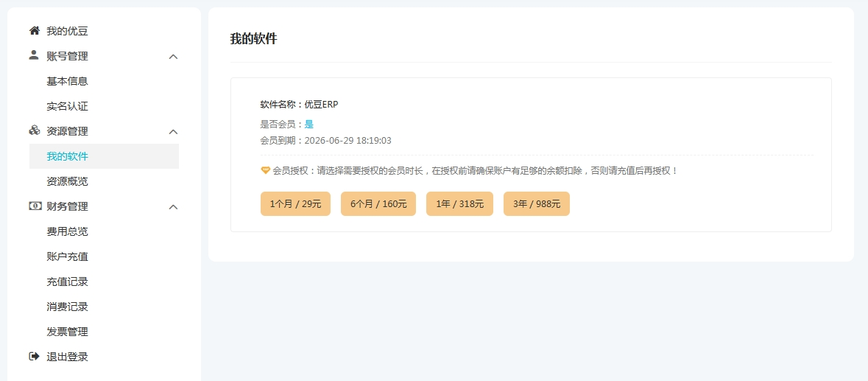Click the diamond icon before 会员授权
Viewport: 868px width, 381px height.
265,170
